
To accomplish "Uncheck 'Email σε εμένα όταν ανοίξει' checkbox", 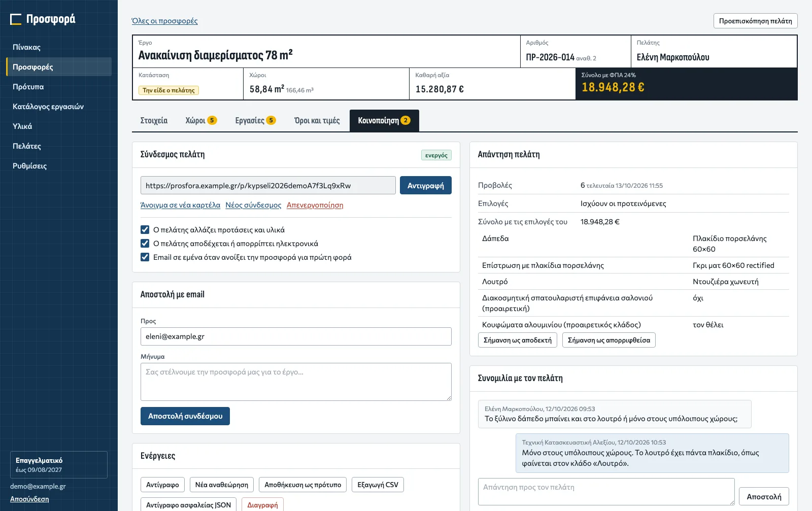I will pos(145,257).
